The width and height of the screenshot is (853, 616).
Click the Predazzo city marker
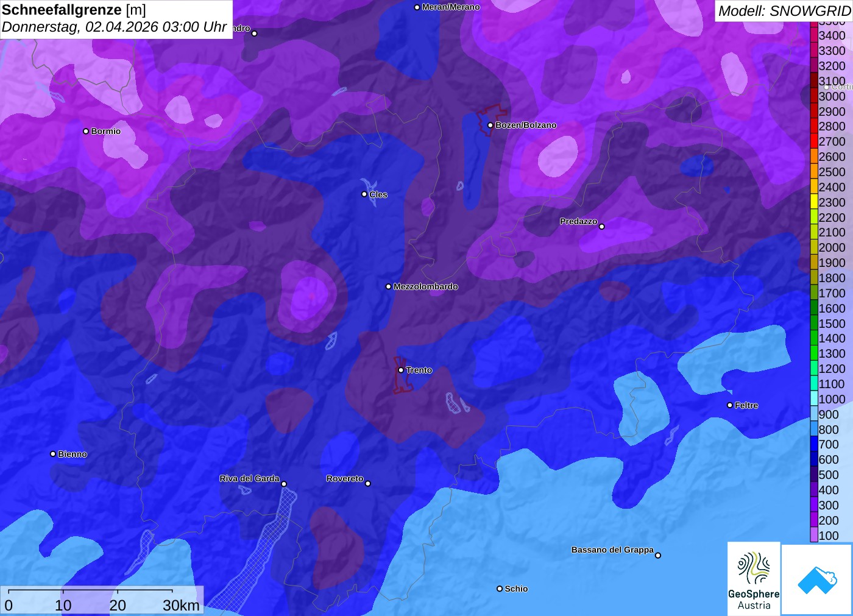click(602, 226)
